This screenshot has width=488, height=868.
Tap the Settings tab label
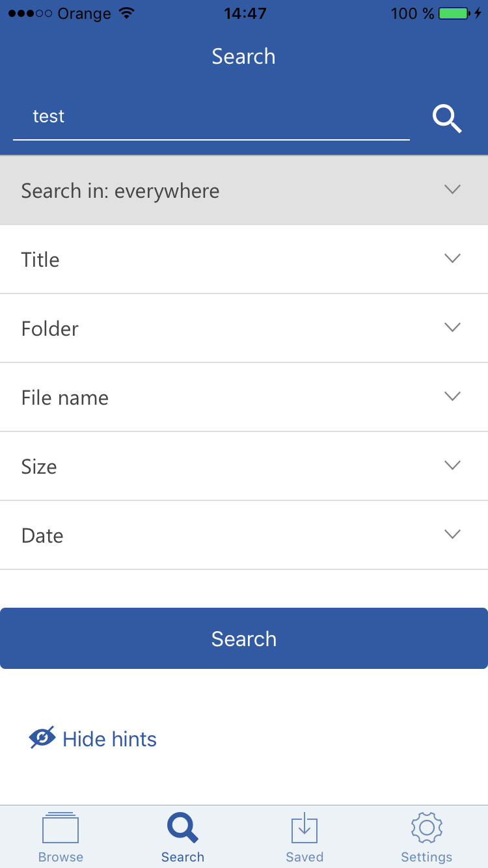click(427, 857)
